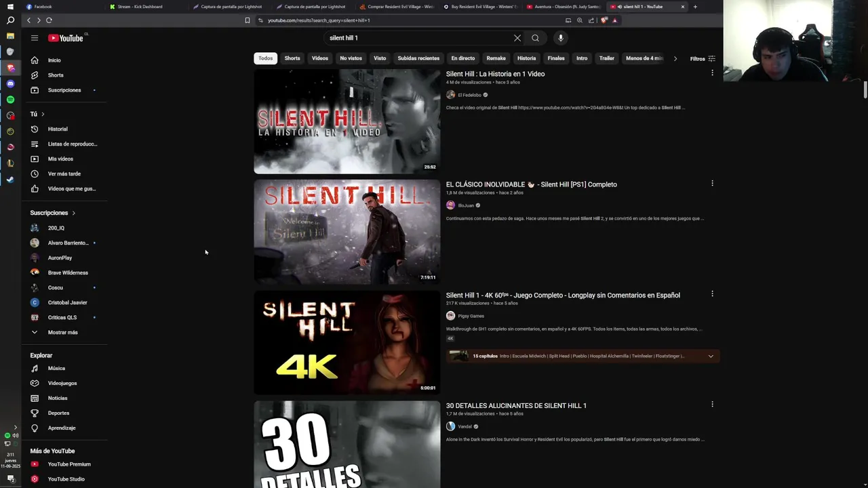
Task: Select the Trailer filter chip
Action: pyautogui.click(x=607, y=58)
